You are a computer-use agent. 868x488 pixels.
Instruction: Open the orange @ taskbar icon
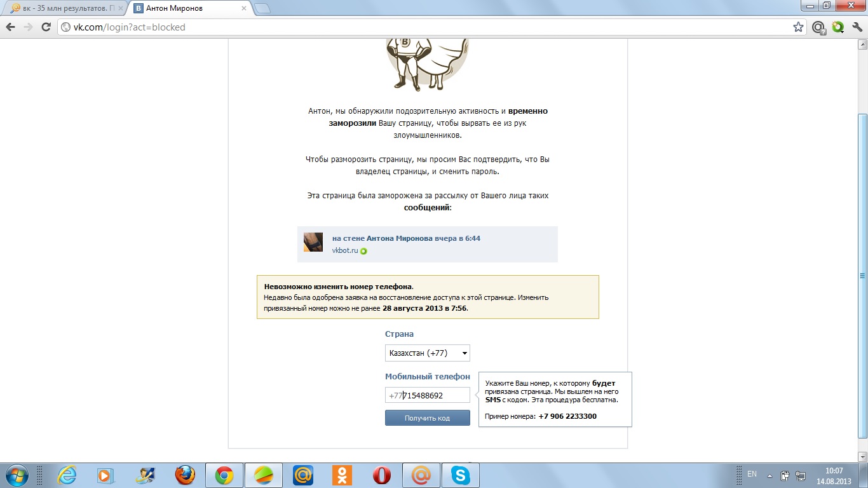coord(421,475)
